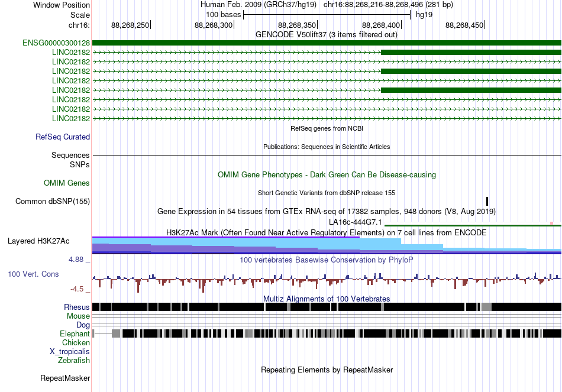562x392 pixels.
Task: Open the GENCODE V50lift37 track title
Action: tap(327, 35)
